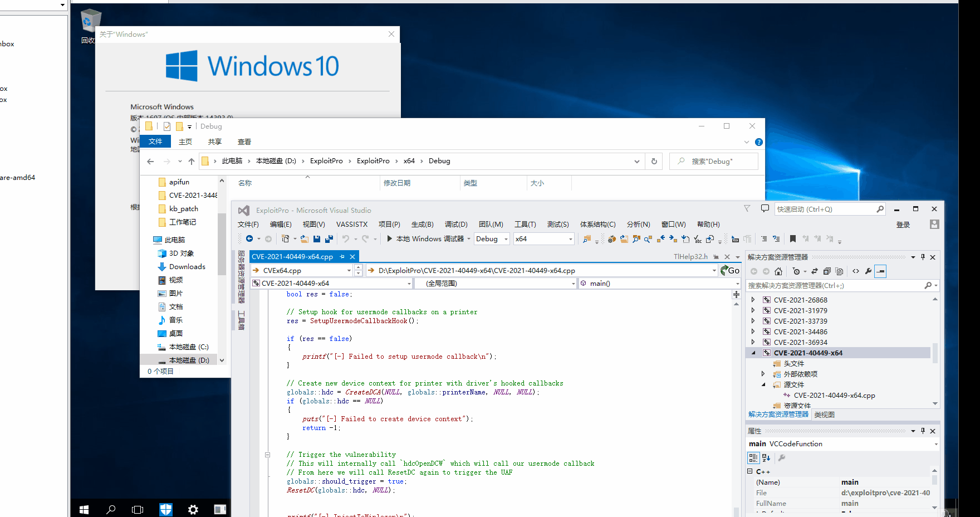Screen dimensions: 980x517
Task: Click the VA Go button
Action: click(x=730, y=270)
